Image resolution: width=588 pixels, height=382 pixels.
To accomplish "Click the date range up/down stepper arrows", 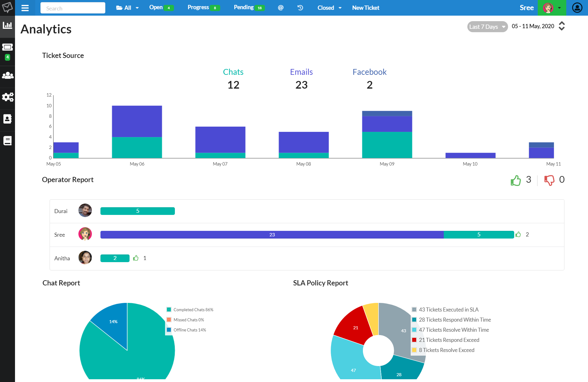I will coord(562,26).
